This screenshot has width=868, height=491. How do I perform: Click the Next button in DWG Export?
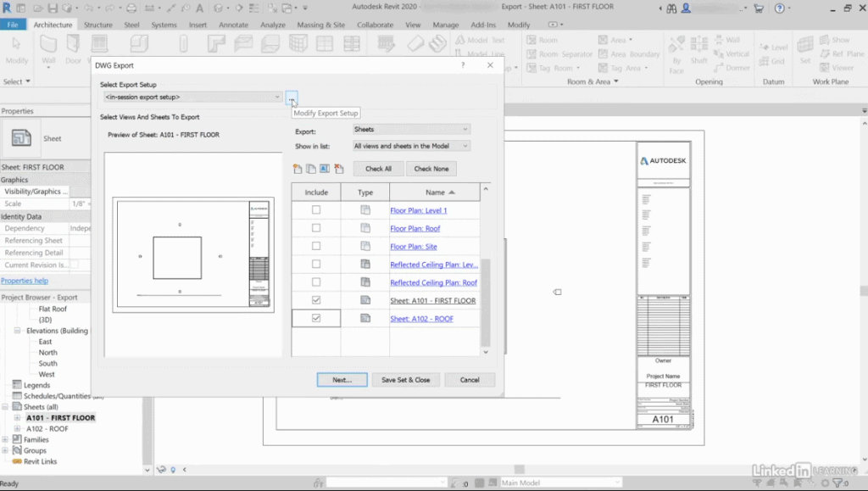point(342,380)
